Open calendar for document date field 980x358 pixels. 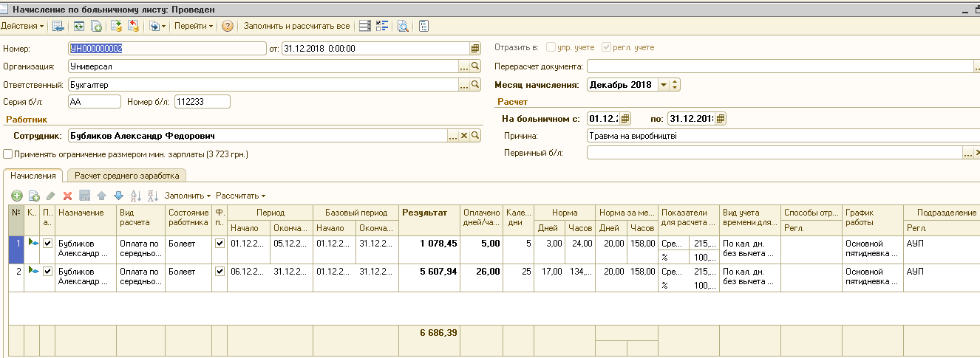(475, 48)
